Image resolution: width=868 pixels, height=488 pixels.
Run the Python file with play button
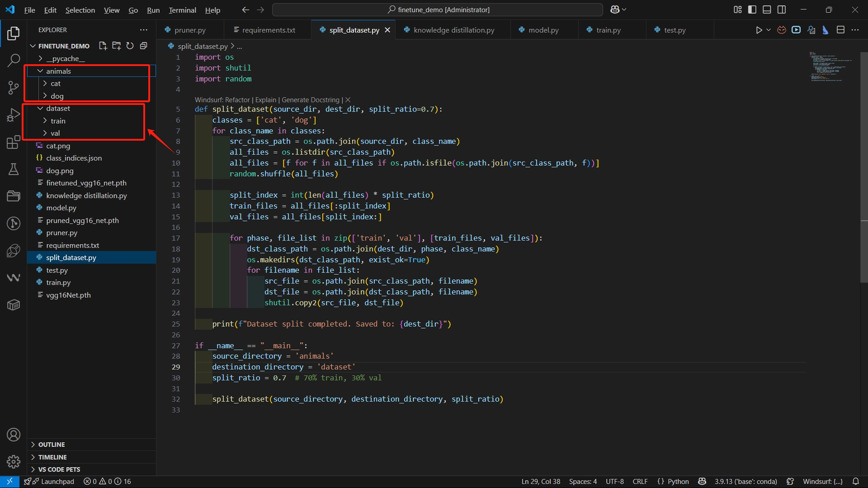(x=759, y=30)
